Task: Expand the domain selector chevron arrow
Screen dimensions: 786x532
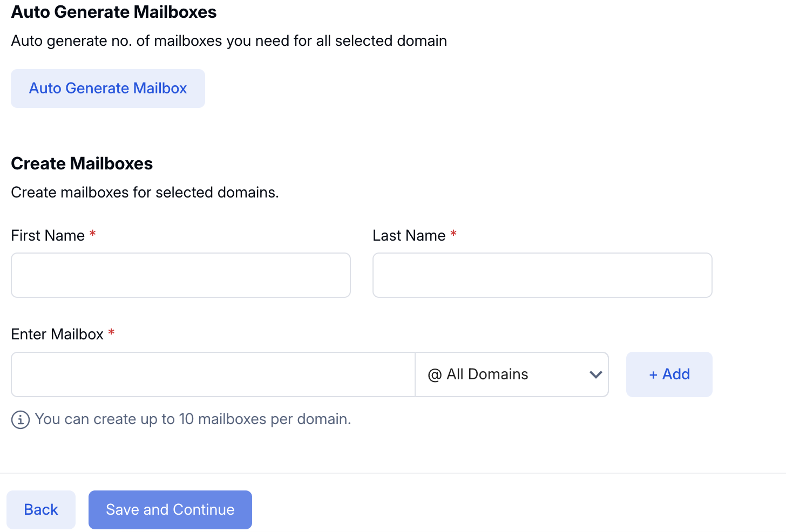Action: pyautogui.click(x=595, y=374)
